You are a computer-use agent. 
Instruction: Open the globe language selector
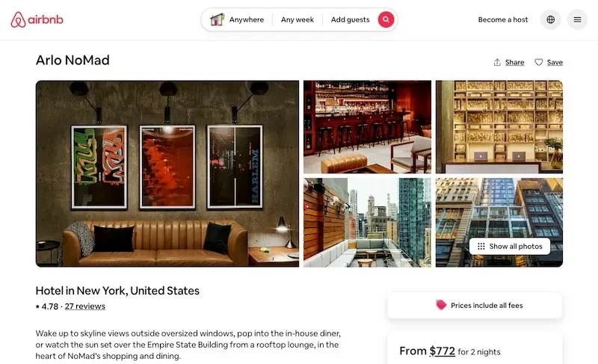[x=551, y=19]
